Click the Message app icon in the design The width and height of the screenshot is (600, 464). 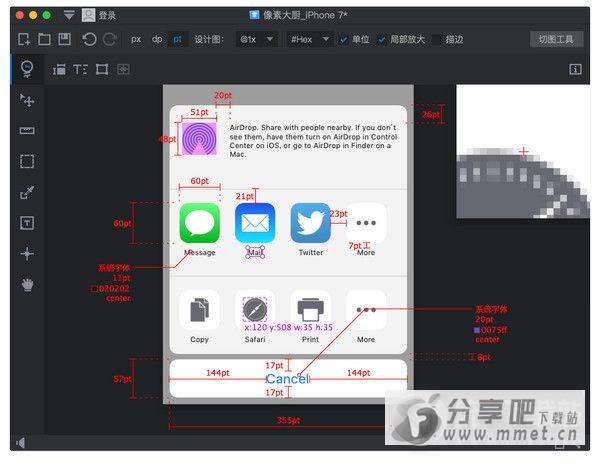[x=199, y=223]
